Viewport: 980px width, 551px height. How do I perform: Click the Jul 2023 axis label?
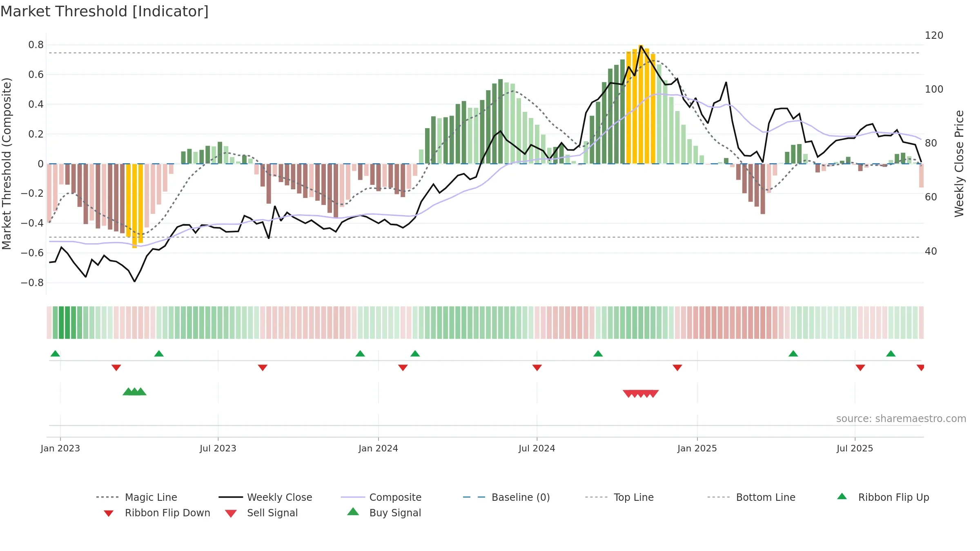click(218, 448)
